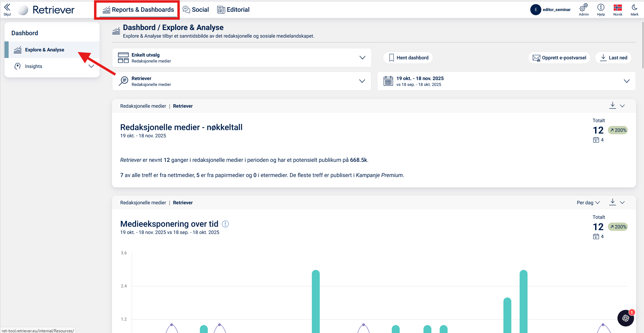The image size is (644, 333).
Task: Open the Enkelt utvalg dropdown
Action: pos(242,58)
